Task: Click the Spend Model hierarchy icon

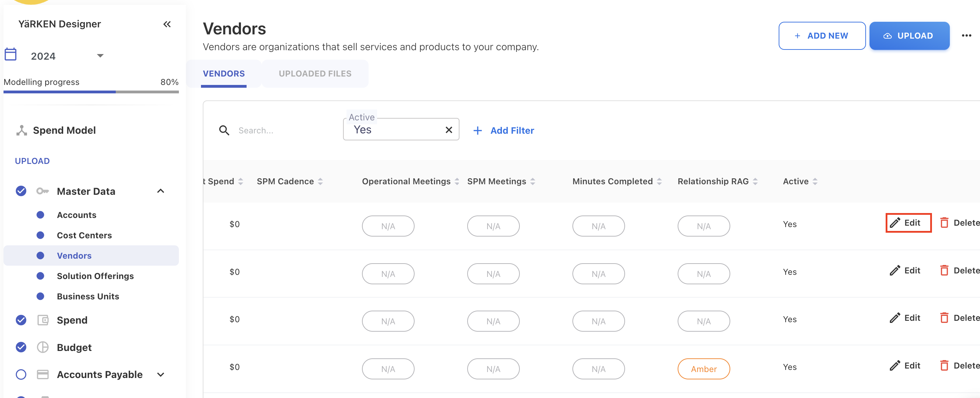Action: coord(22,131)
